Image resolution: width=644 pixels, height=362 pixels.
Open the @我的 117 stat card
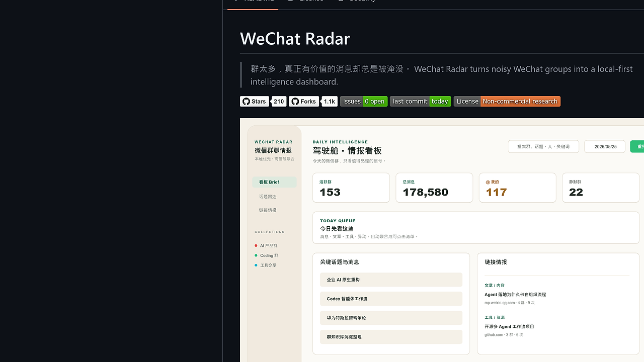[517, 188]
